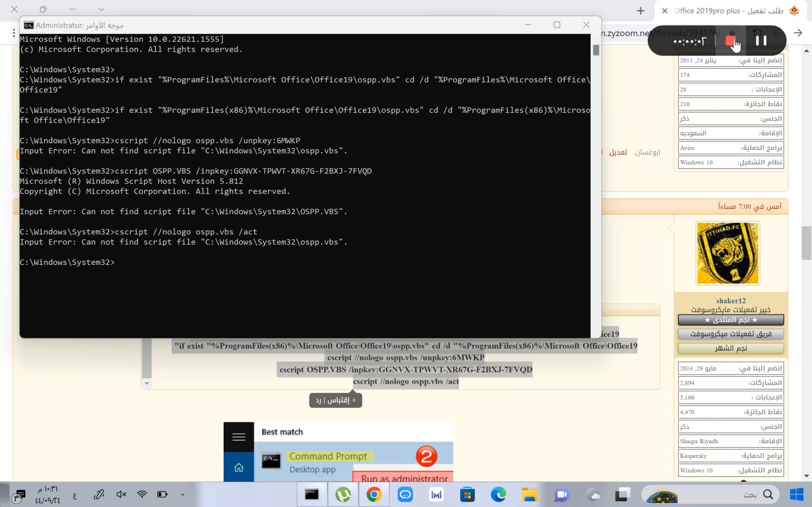
Task: Click the 2,894 posts count value
Action: [x=687, y=383]
